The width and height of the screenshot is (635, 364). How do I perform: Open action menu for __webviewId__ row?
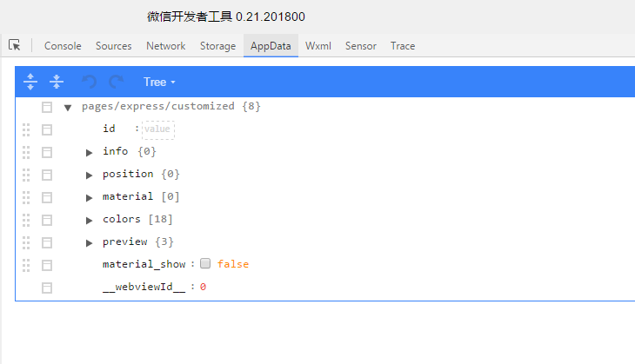click(x=47, y=288)
